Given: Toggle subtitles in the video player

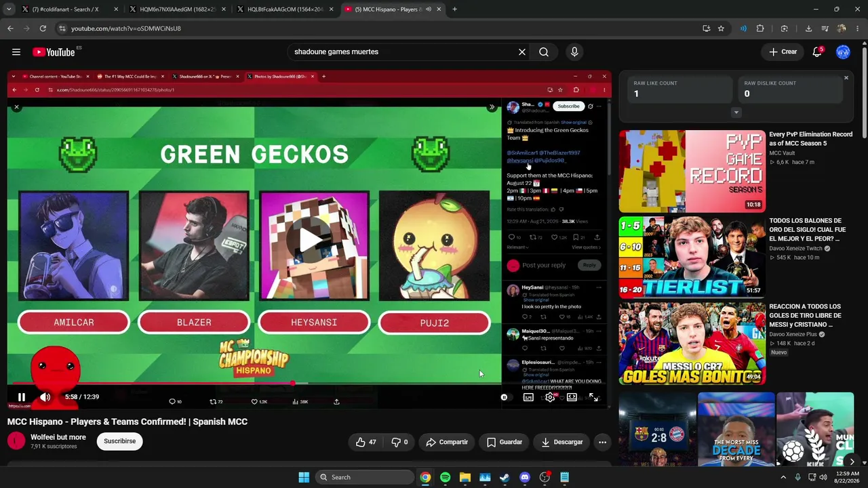Looking at the screenshot, I should point(528,397).
